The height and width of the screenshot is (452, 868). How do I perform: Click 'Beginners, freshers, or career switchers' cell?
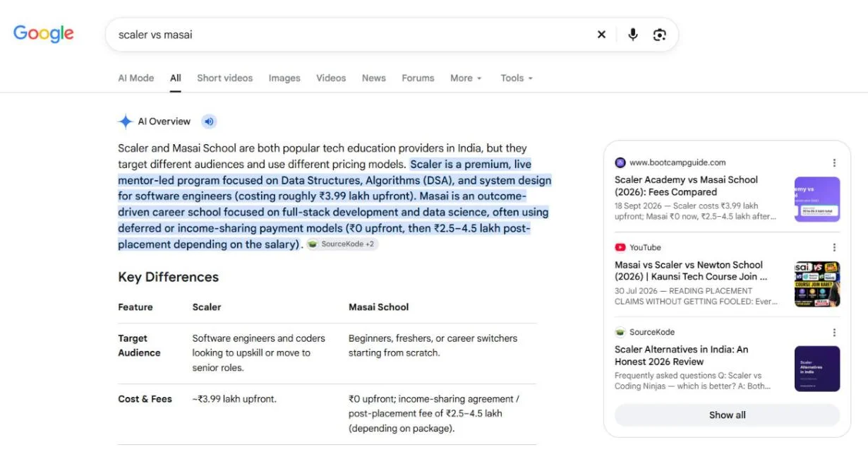point(433,345)
